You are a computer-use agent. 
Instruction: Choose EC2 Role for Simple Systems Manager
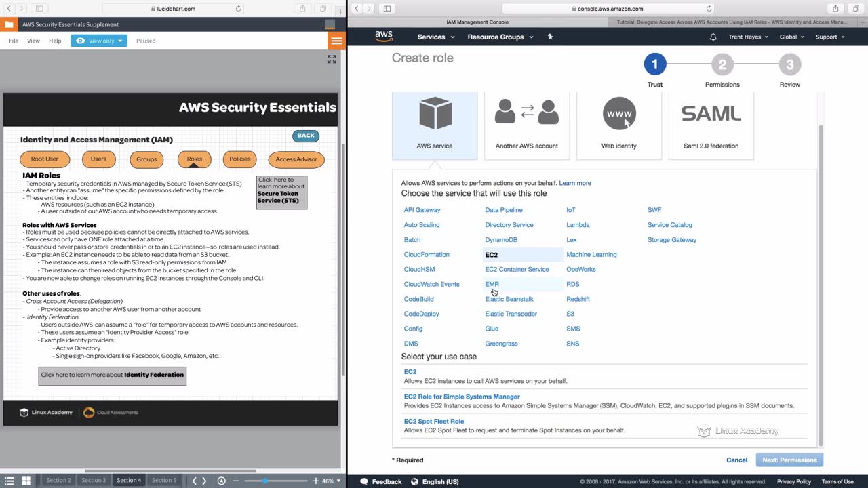click(x=462, y=396)
